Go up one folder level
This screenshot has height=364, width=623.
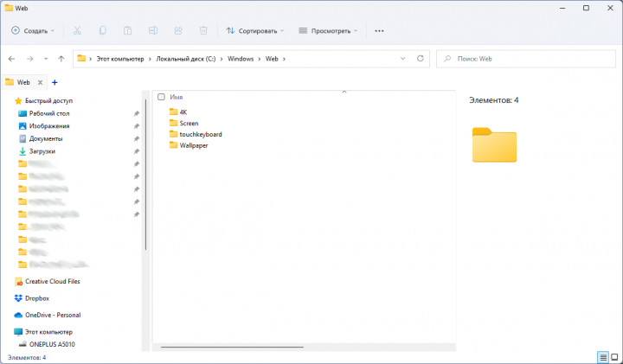61,59
